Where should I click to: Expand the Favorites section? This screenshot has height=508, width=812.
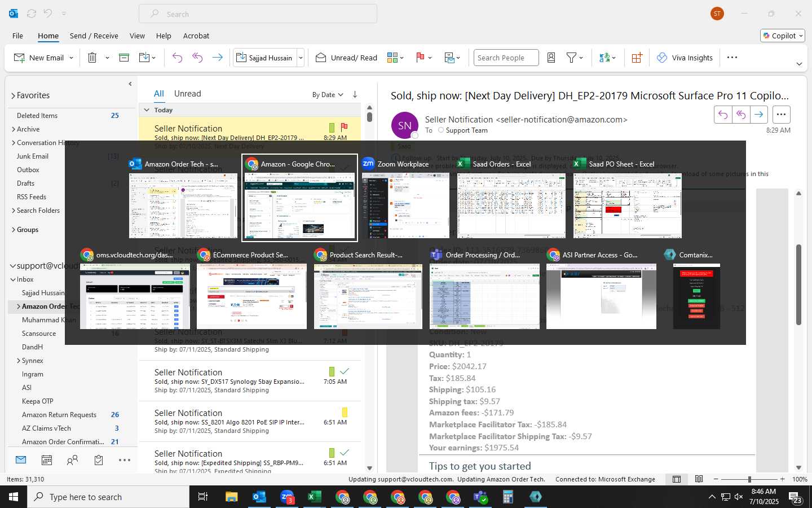13,96
